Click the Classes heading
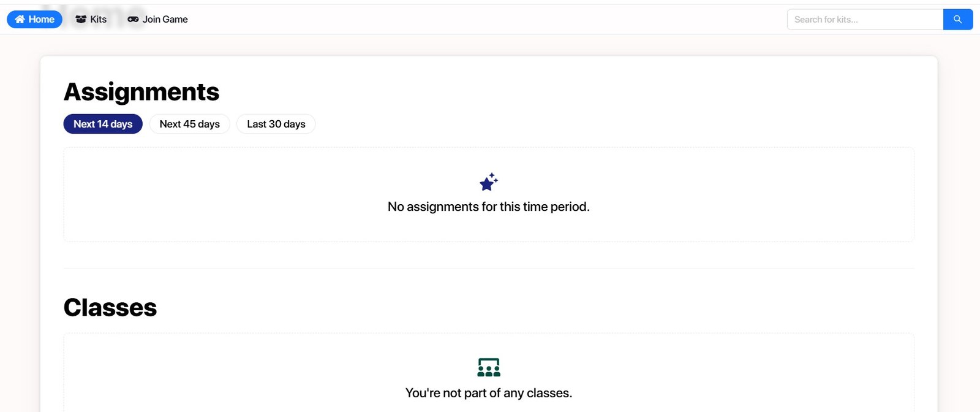This screenshot has width=980, height=412. pyautogui.click(x=110, y=308)
